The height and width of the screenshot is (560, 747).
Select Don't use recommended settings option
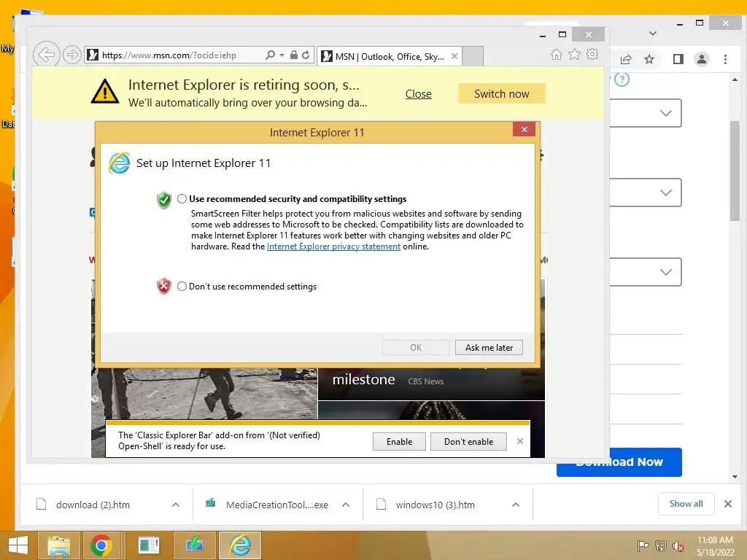click(182, 286)
